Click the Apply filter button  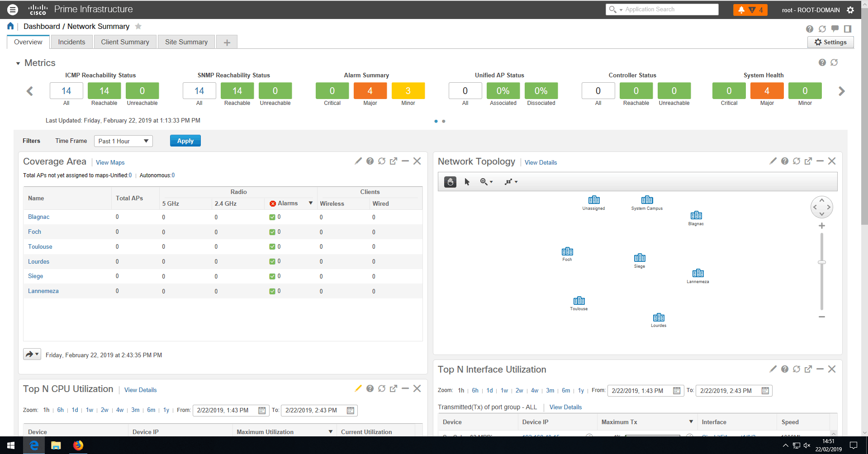pyautogui.click(x=185, y=141)
